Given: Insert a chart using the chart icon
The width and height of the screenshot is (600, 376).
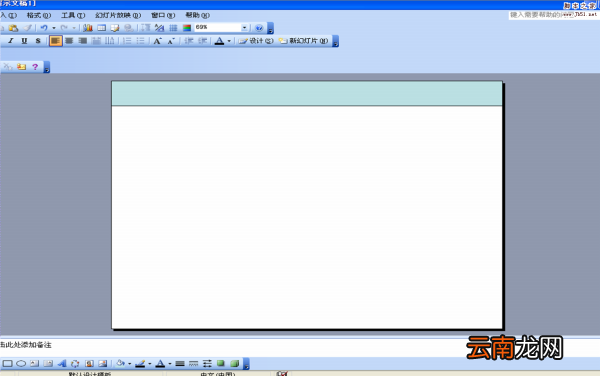Looking at the screenshot, I should pos(88,28).
